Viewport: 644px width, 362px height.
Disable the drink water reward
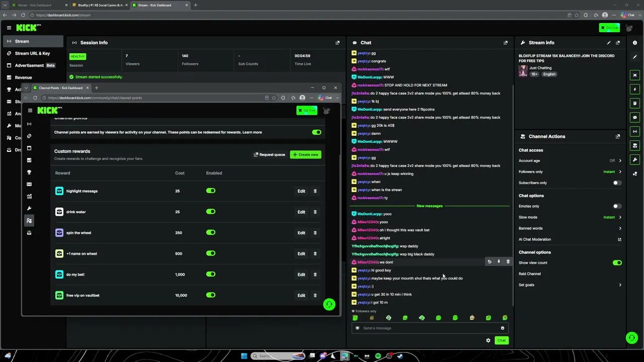211,212
